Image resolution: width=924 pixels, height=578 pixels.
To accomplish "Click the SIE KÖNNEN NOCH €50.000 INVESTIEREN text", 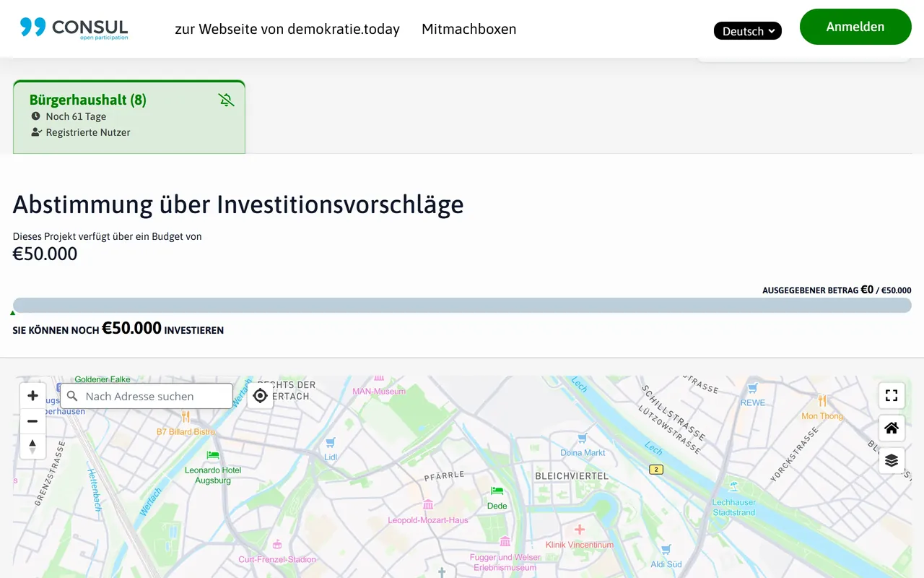I will pos(118,329).
